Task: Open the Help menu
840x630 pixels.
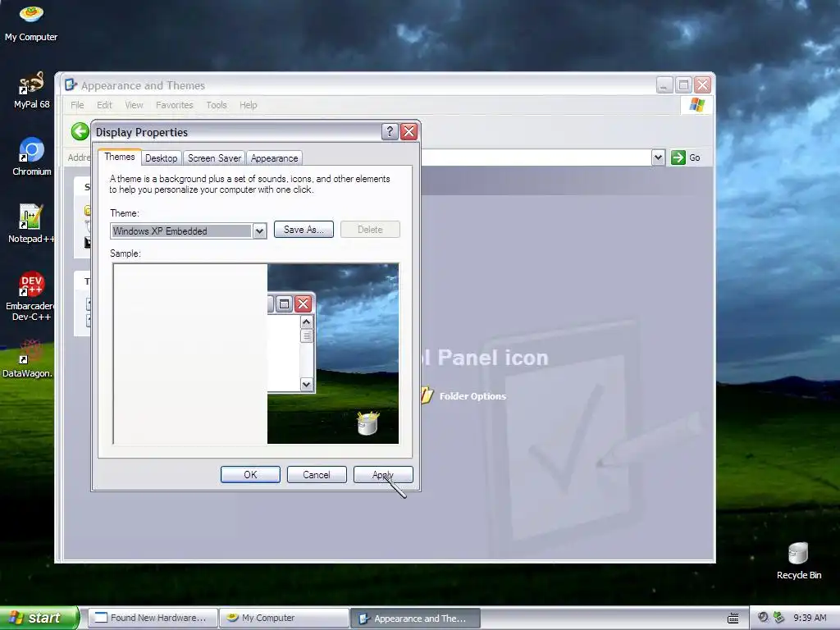Action: pos(248,105)
